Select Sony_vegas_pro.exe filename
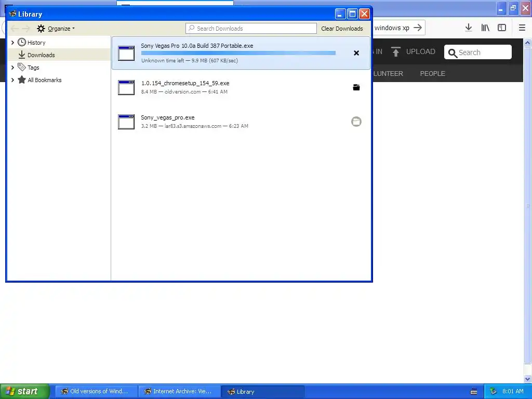 coord(168,117)
